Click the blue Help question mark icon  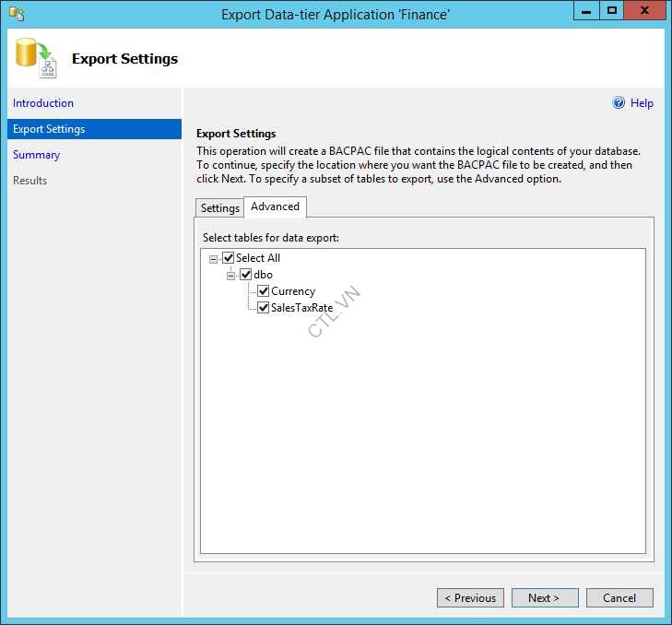click(x=619, y=103)
